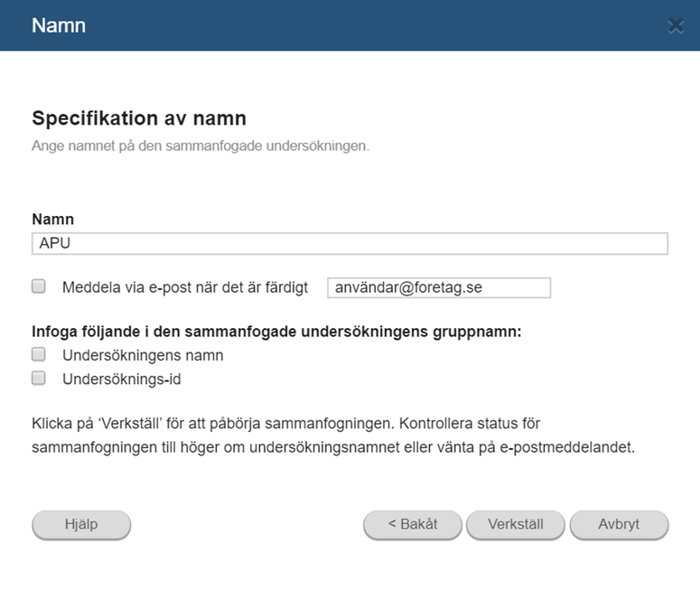Image resolution: width=700 pixels, height=591 pixels.
Task: Click the 'Undersöknings-id' label text
Action: click(121, 380)
